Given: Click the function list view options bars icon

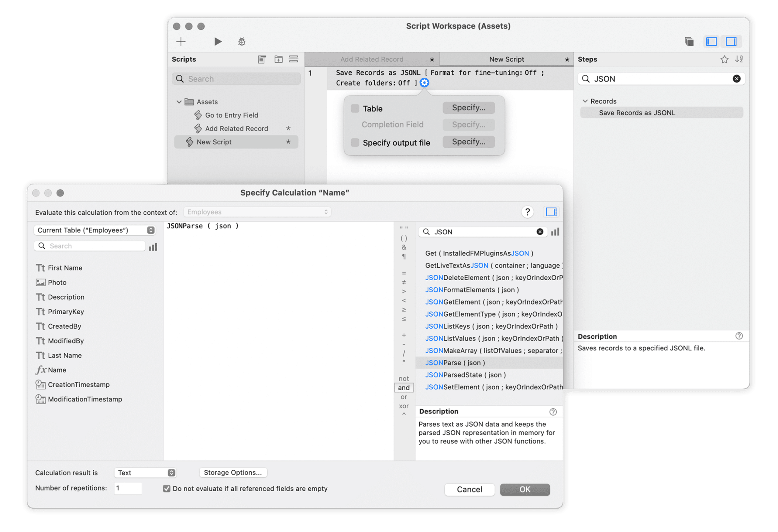Looking at the screenshot, I should tap(555, 232).
